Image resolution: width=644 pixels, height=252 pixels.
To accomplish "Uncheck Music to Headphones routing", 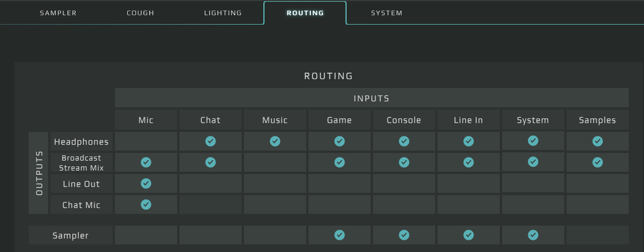I will 275,141.
